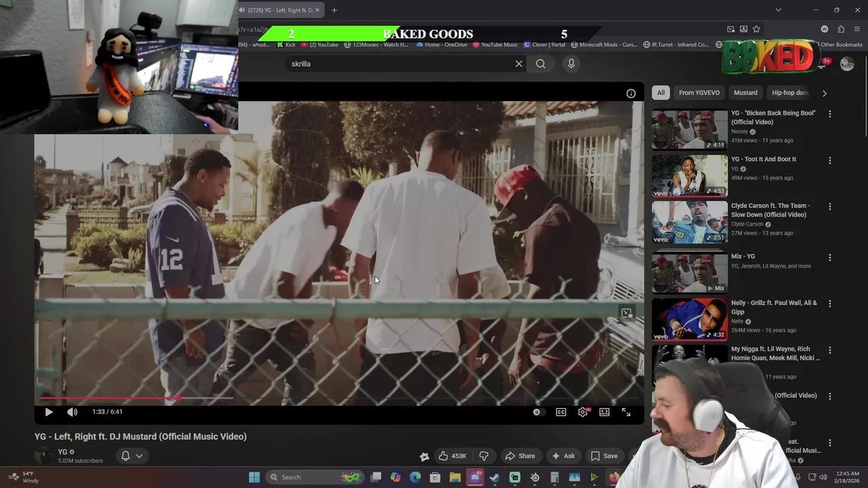
Task: Open options for 'Toot It And Boot It'
Action: 829,160
